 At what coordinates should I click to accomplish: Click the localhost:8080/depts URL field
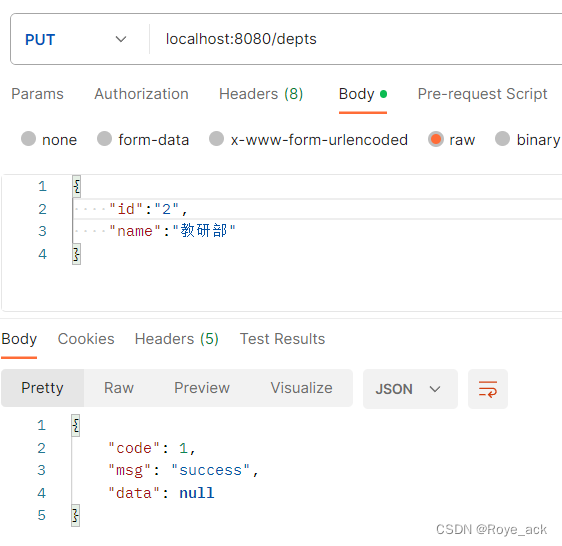click(x=355, y=39)
